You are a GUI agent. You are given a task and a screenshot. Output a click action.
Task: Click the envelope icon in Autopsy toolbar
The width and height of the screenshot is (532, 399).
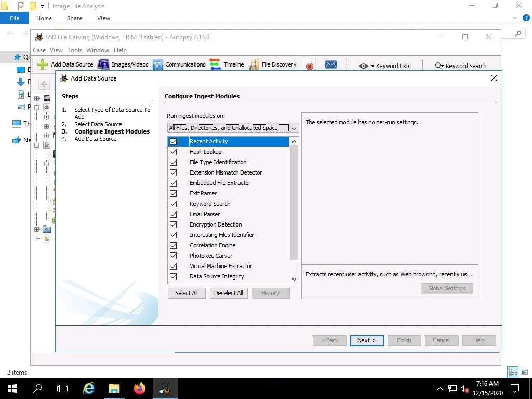click(331, 64)
